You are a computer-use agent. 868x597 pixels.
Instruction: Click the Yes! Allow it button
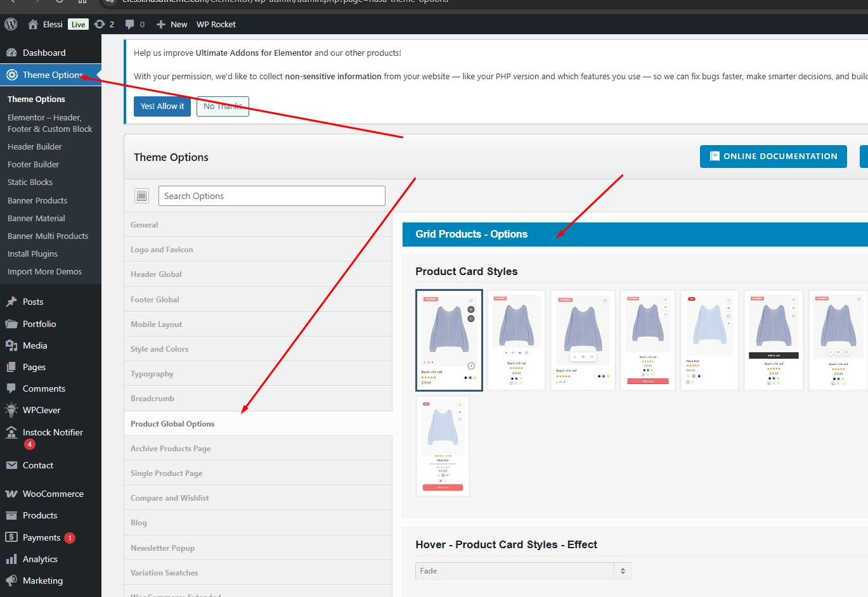click(162, 106)
